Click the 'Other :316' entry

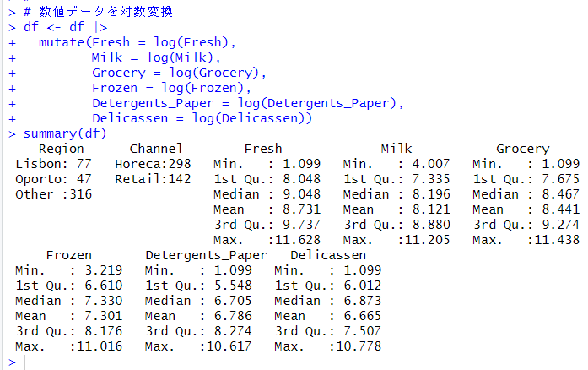point(54,194)
